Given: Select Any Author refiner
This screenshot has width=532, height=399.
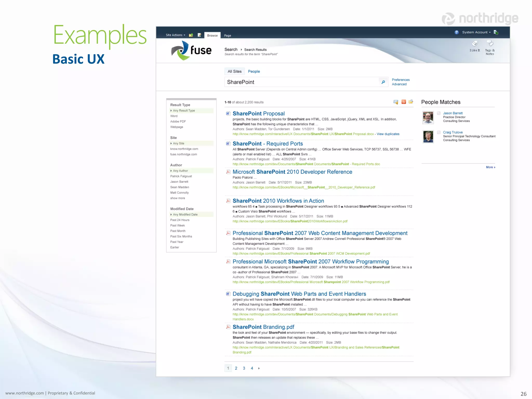Looking at the screenshot, I should [192, 171].
